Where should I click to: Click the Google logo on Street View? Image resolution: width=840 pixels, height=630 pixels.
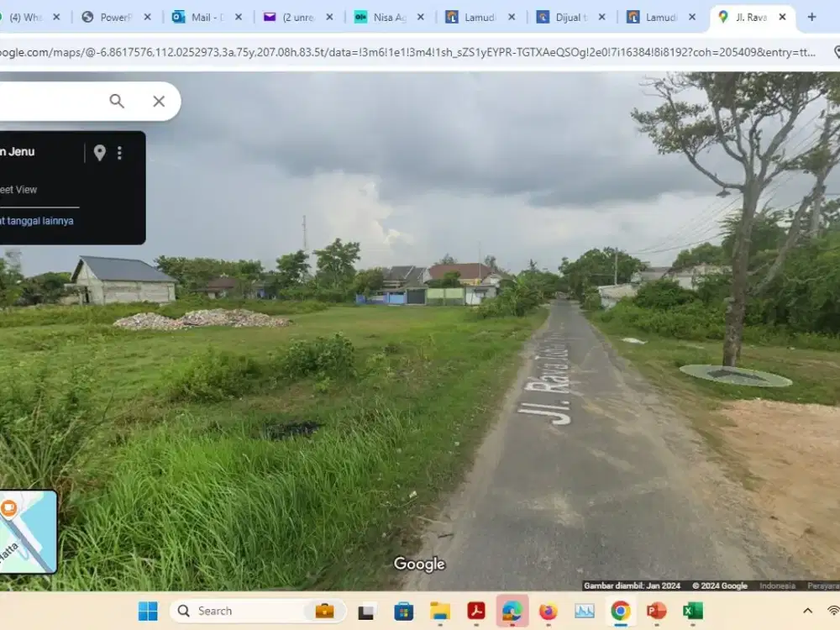click(419, 564)
